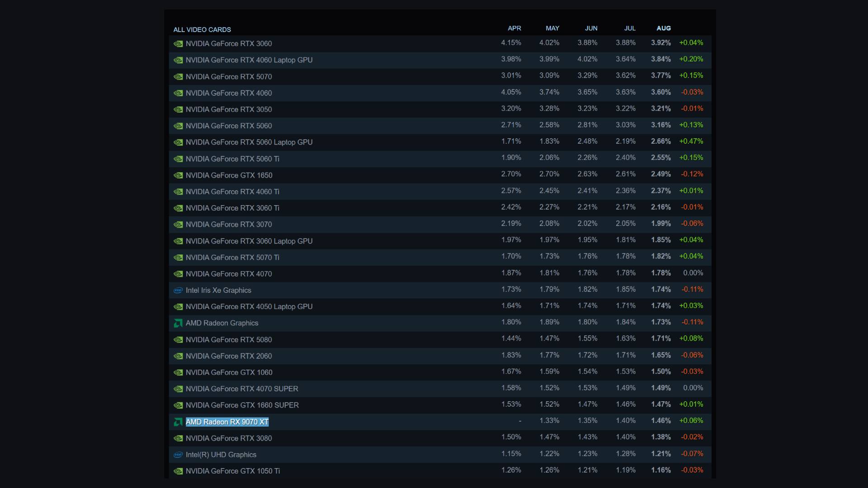Click the NVIDIA logo beside GTX 1650
Image resolution: width=868 pixels, height=488 pixels.
[x=178, y=175]
